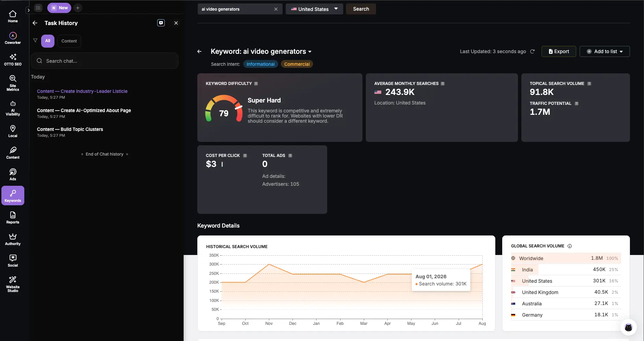Open OTTO SEO in the sidebar
This screenshot has height=341, width=644.
(13, 60)
